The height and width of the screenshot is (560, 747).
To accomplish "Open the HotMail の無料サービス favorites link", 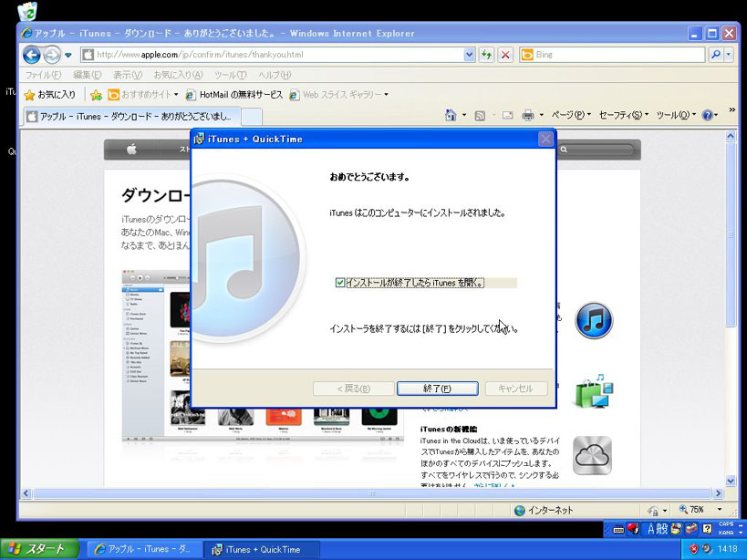I will (x=233, y=95).
